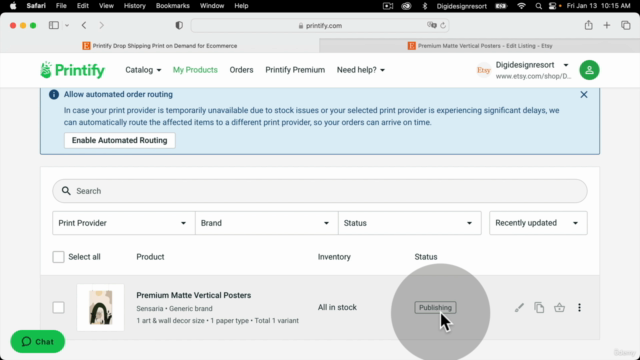Click the search magnifier icon
Screen dimensions: 640x360
point(66,191)
